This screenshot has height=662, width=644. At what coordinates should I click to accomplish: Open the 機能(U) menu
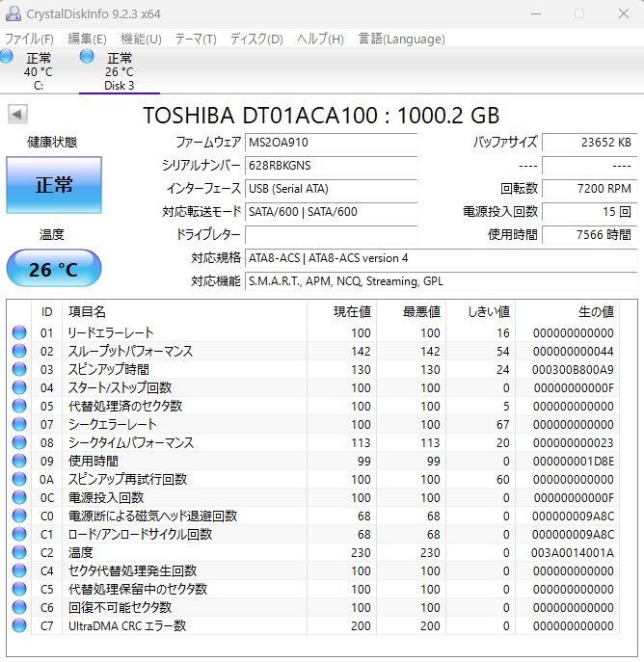[x=141, y=40]
